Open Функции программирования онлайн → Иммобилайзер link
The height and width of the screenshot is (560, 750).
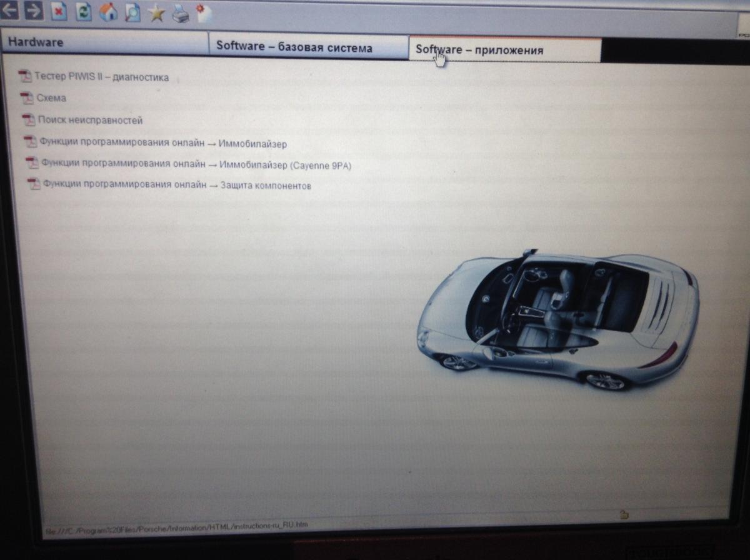point(162,144)
